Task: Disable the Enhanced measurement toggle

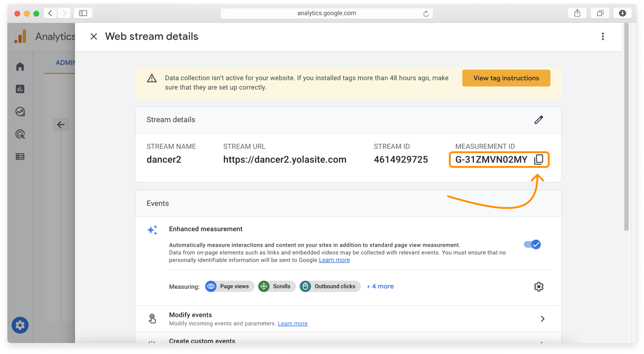Action: [x=532, y=244]
